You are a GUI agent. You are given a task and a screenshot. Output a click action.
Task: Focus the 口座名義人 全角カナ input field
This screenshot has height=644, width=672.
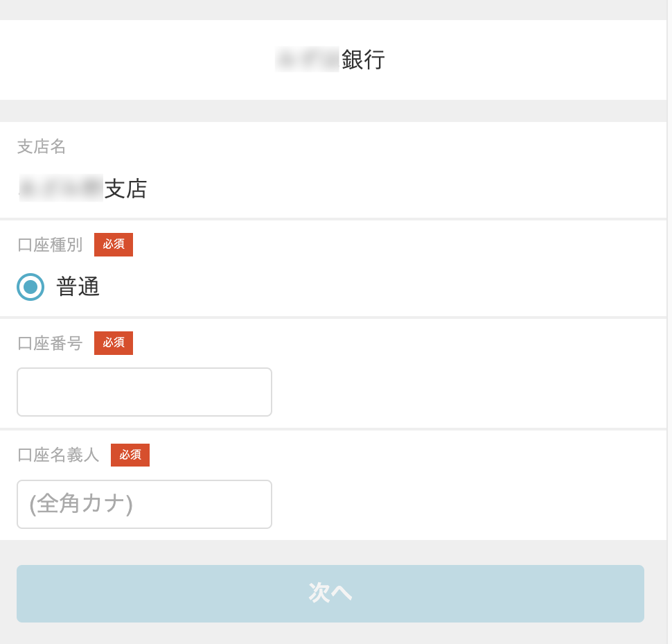(x=144, y=504)
